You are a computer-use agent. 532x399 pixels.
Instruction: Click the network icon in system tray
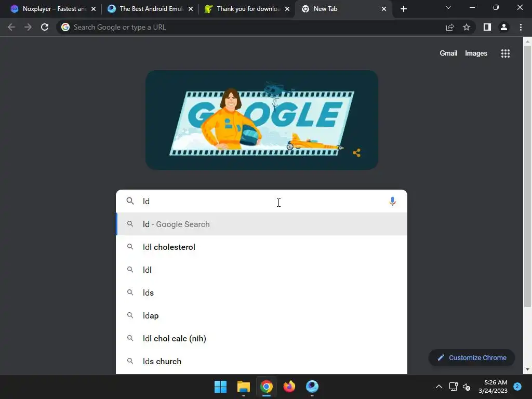(x=453, y=387)
